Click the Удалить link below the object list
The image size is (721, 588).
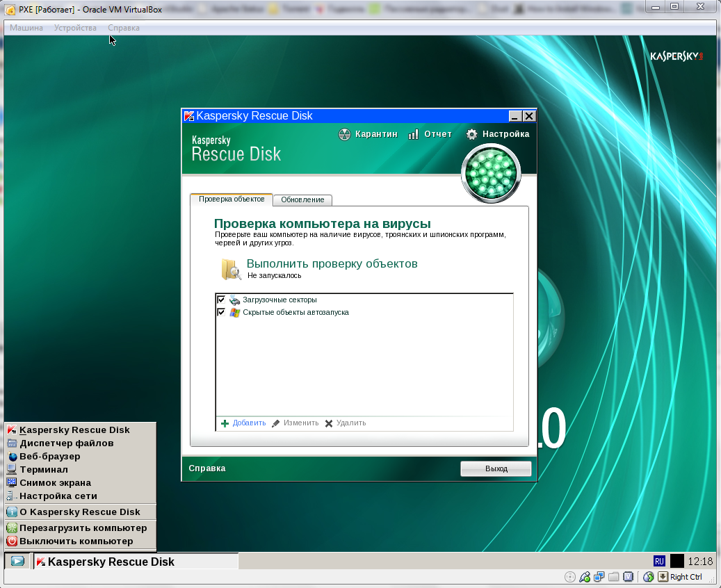pos(351,423)
